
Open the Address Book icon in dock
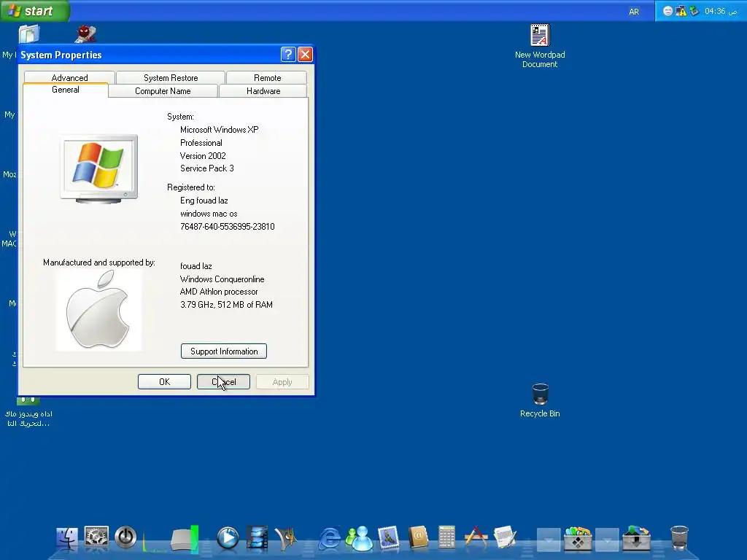pyautogui.click(x=418, y=538)
